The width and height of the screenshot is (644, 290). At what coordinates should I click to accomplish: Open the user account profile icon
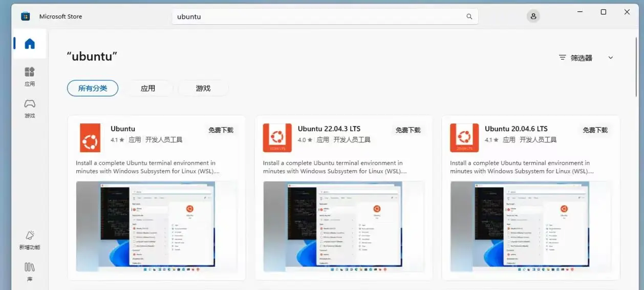[x=533, y=16]
